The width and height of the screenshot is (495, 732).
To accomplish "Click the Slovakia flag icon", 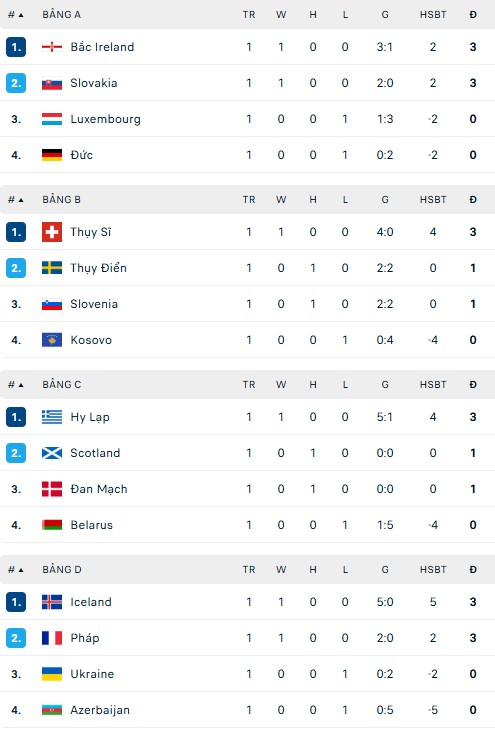I will pos(52,83).
